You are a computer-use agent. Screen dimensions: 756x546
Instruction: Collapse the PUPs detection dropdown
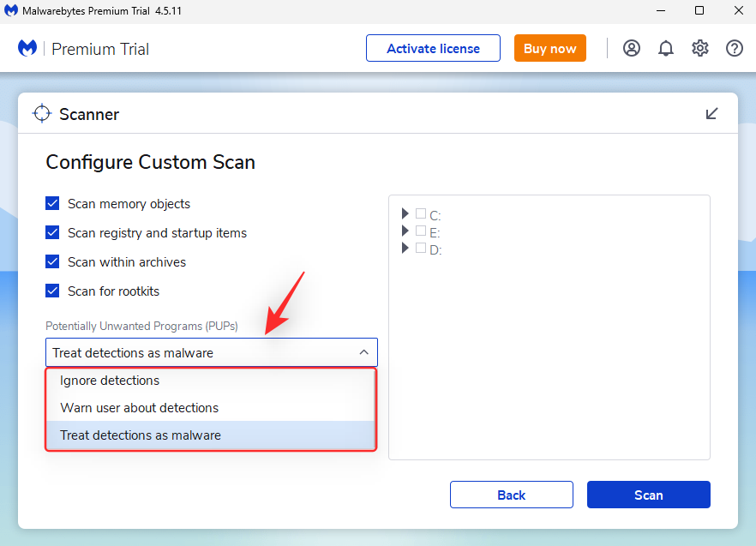pyautogui.click(x=363, y=352)
